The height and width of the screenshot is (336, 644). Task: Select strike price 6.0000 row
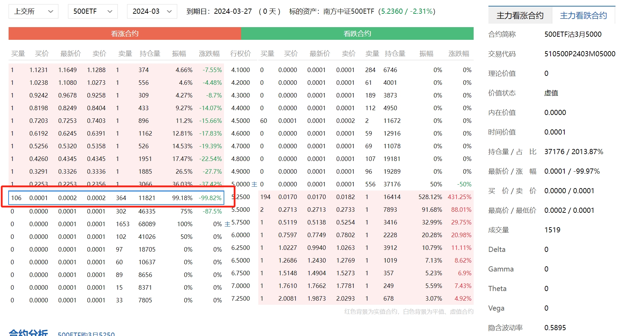click(240, 235)
